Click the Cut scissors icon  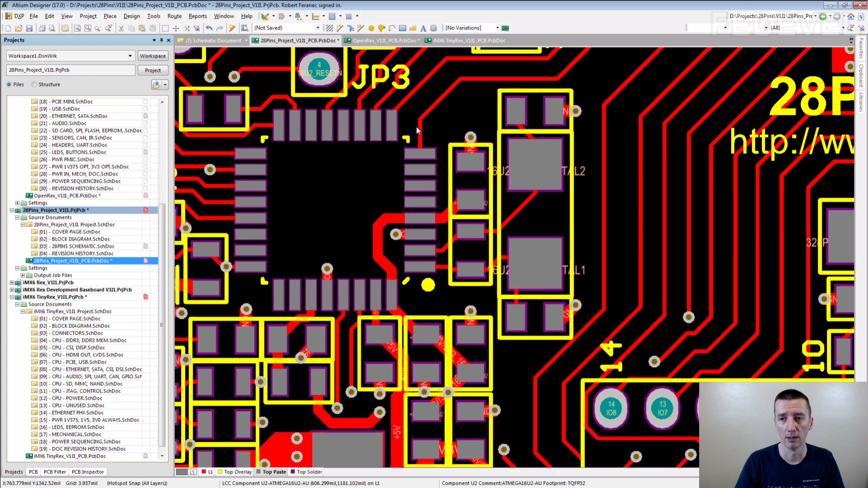pyautogui.click(x=121, y=28)
